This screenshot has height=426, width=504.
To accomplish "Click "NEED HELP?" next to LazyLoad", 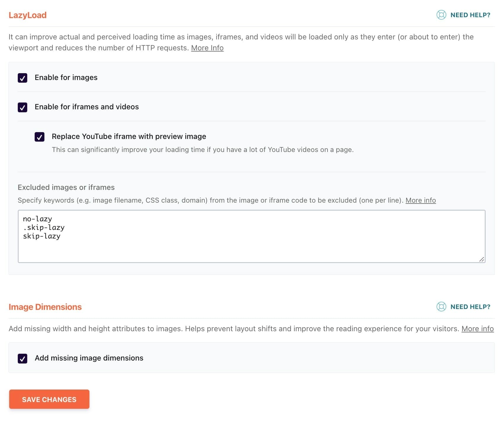I will (x=470, y=15).
